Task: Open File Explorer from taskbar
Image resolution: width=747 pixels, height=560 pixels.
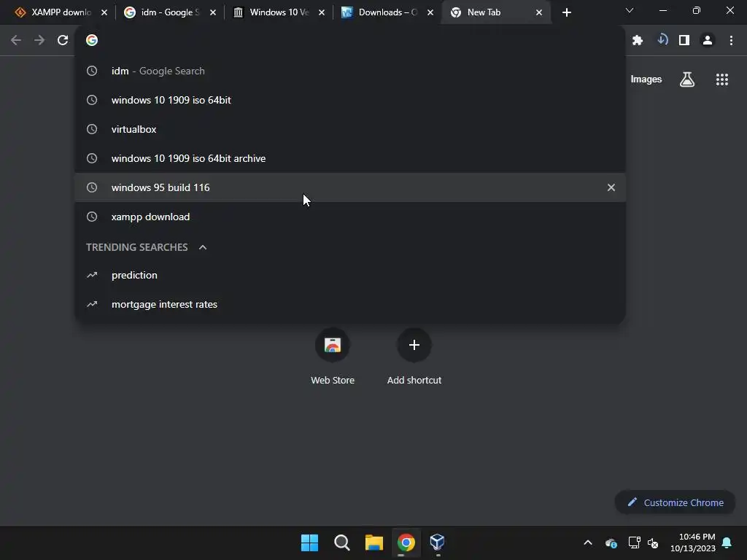Action: coord(374,542)
